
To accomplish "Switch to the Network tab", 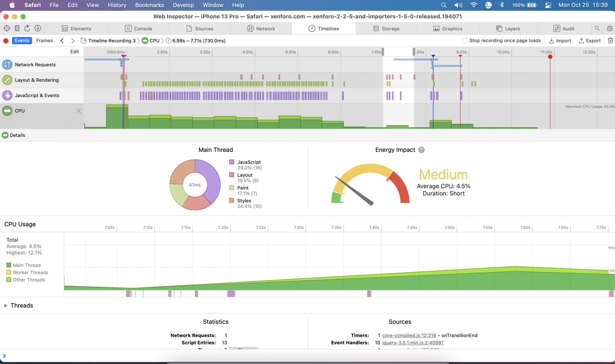I will [x=261, y=29].
